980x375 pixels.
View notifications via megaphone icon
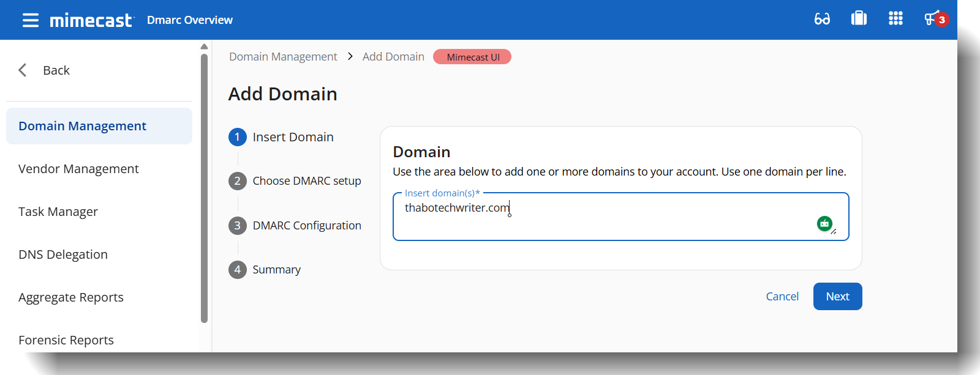tap(932, 19)
